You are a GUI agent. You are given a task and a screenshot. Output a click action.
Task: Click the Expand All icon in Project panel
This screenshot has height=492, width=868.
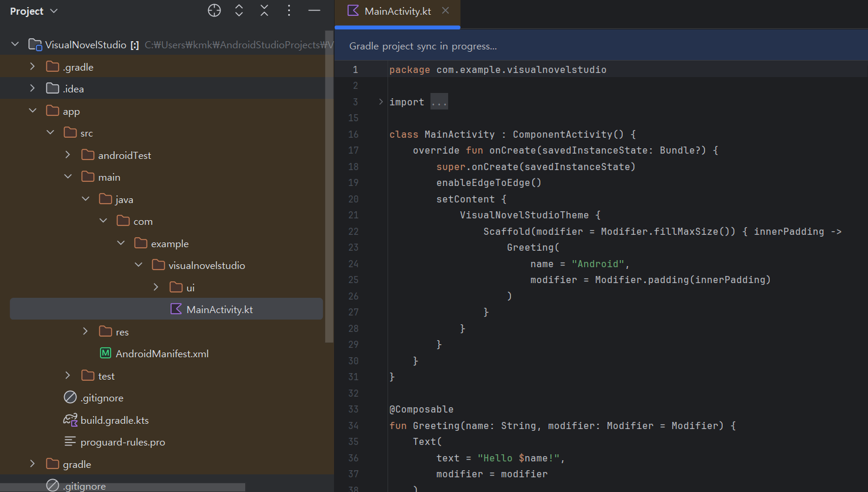239,11
